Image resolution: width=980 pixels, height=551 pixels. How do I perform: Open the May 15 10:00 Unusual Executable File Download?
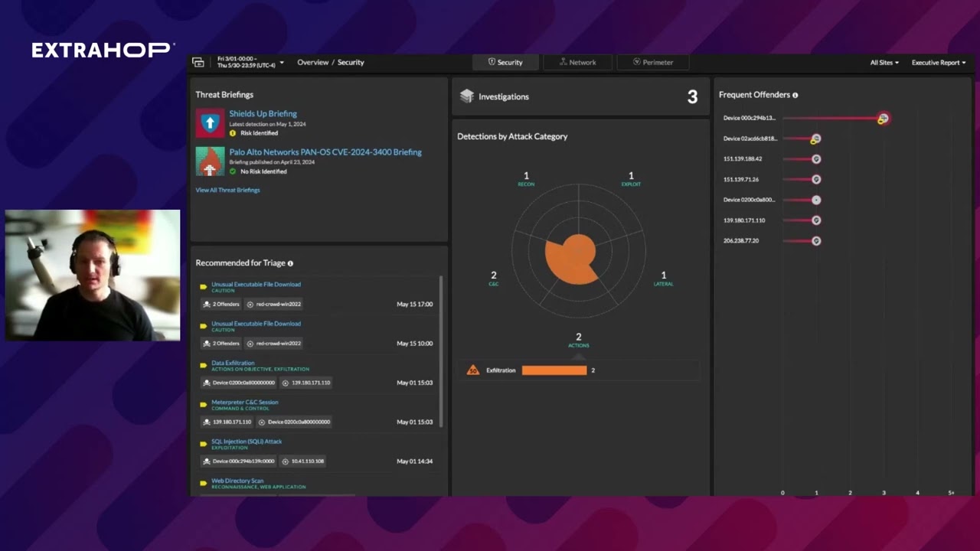click(x=256, y=324)
